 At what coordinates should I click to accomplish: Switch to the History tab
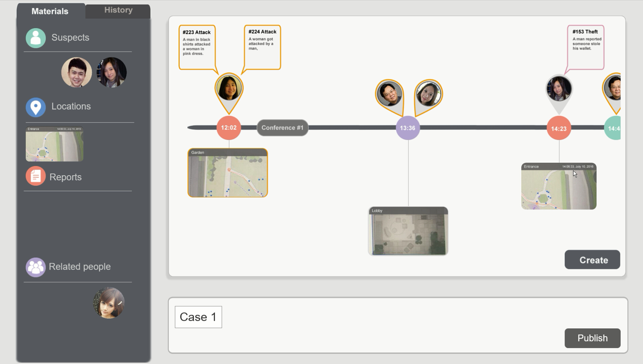click(x=118, y=10)
